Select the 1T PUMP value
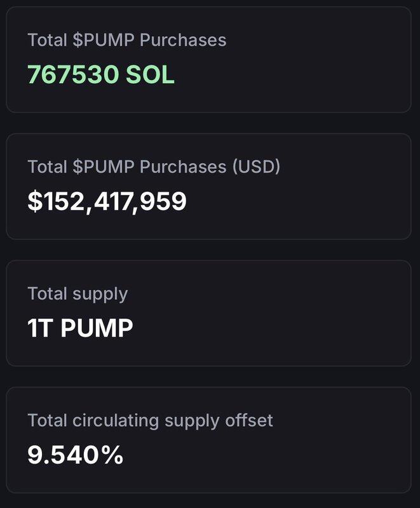Viewport: 420px width, 508px height. point(80,328)
